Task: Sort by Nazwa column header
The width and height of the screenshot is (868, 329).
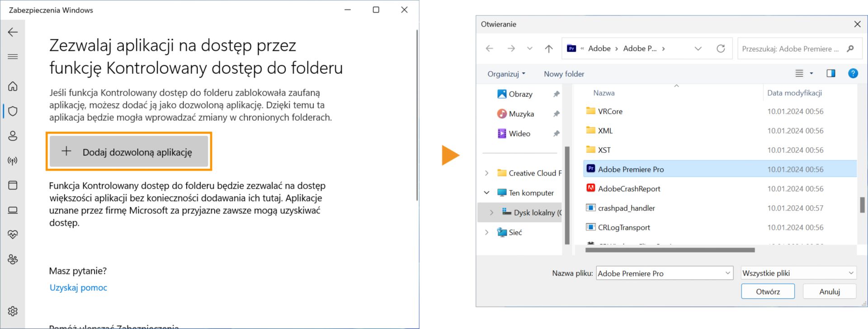Action: point(604,93)
